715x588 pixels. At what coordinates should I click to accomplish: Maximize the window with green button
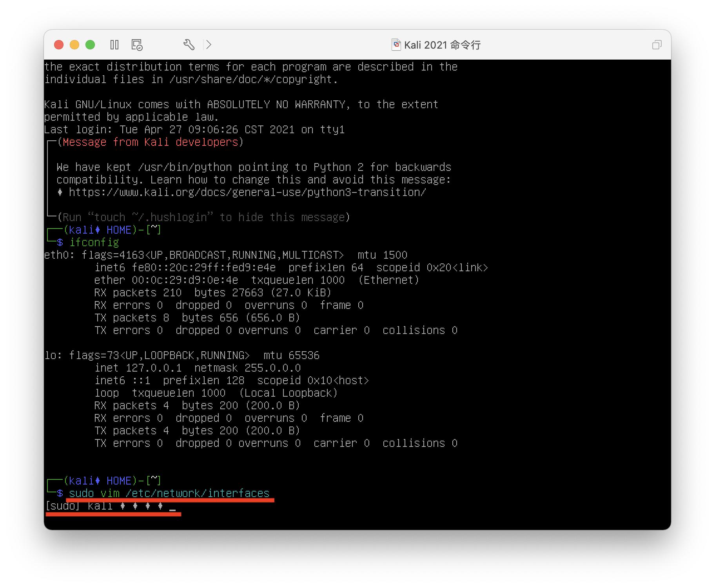click(x=90, y=45)
